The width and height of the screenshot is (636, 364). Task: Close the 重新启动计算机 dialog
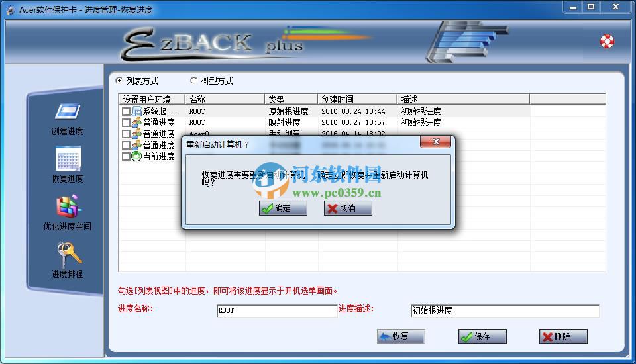coord(436,142)
